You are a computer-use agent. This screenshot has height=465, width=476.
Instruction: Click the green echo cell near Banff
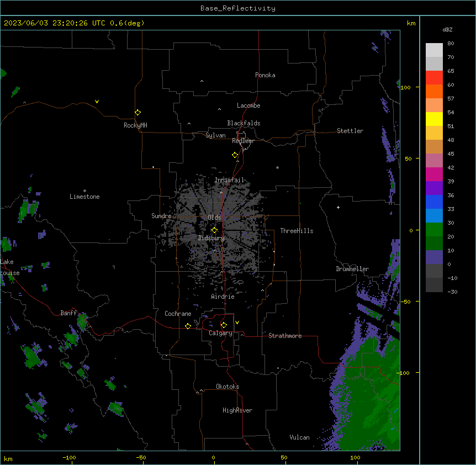(x=82, y=321)
